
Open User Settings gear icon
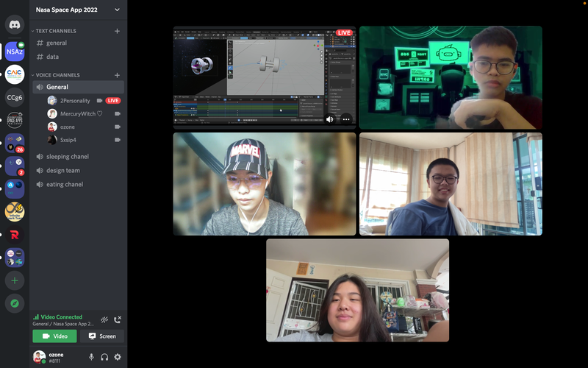point(118,357)
